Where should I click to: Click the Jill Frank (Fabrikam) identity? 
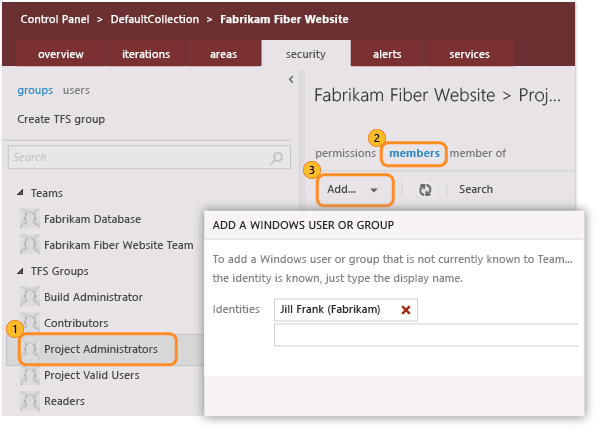[330, 309]
